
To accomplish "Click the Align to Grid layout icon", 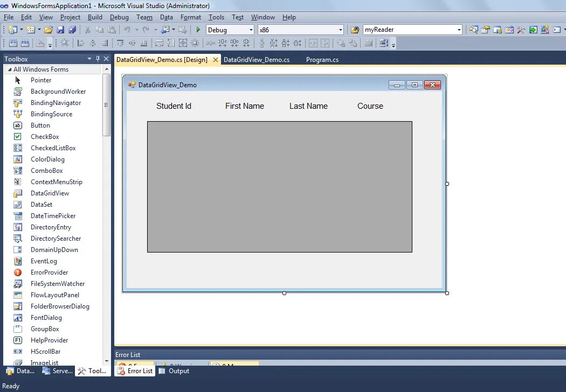I will (x=65, y=43).
